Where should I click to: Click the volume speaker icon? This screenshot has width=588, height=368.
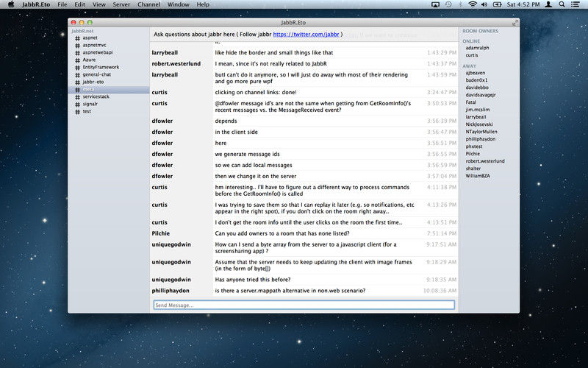pyautogui.click(x=484, y=4)
